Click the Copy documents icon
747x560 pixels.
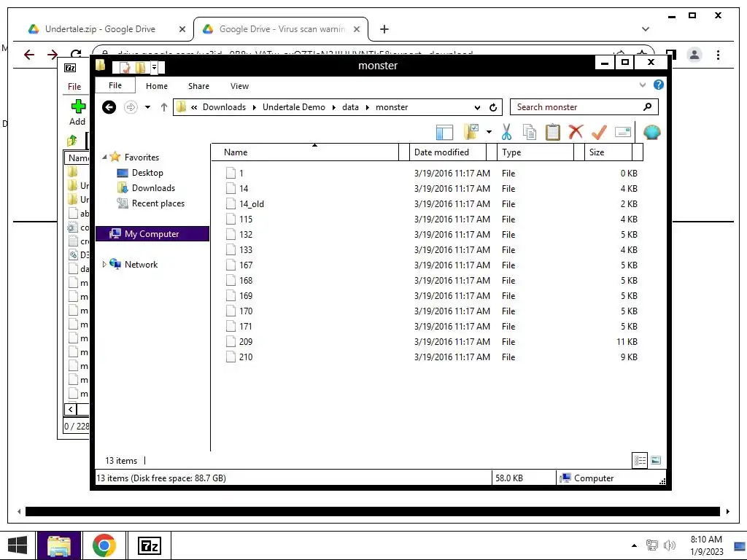[x=530, y=132]
